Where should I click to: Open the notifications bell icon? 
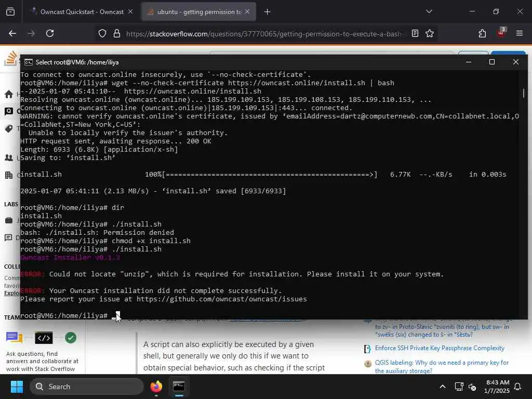pos(518,387)
